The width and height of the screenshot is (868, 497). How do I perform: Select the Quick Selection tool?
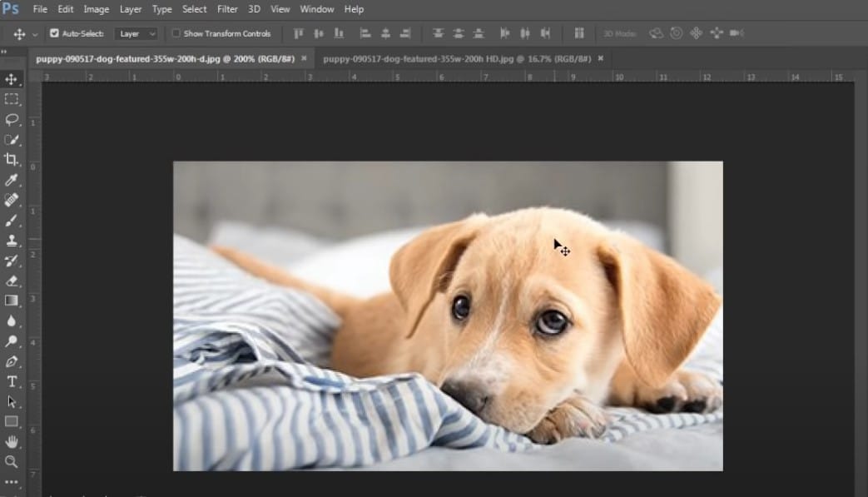point(12,140)
